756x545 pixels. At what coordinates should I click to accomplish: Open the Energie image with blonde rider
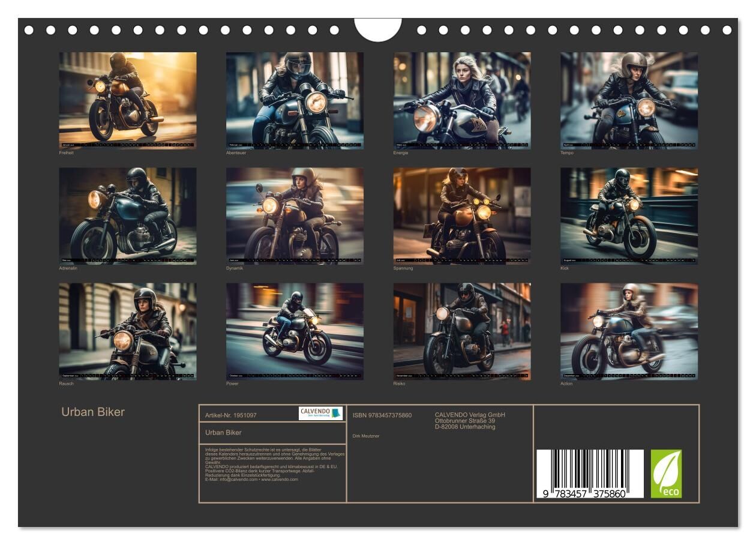[462, 100]
